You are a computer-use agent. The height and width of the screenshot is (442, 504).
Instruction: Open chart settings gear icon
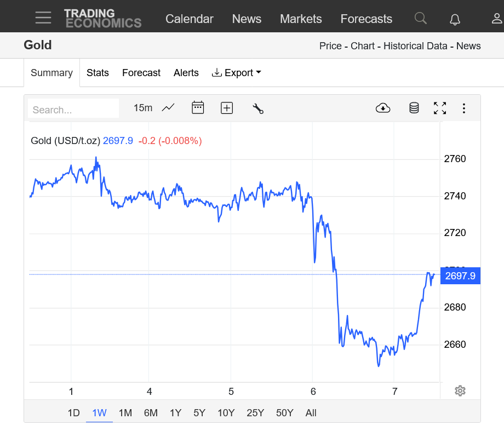(460, 391)
